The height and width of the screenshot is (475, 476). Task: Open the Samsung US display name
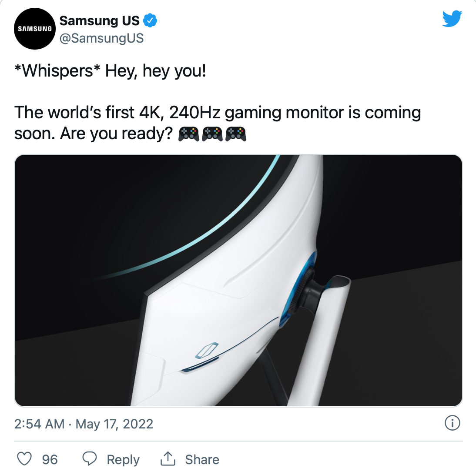tap(100, 20)
